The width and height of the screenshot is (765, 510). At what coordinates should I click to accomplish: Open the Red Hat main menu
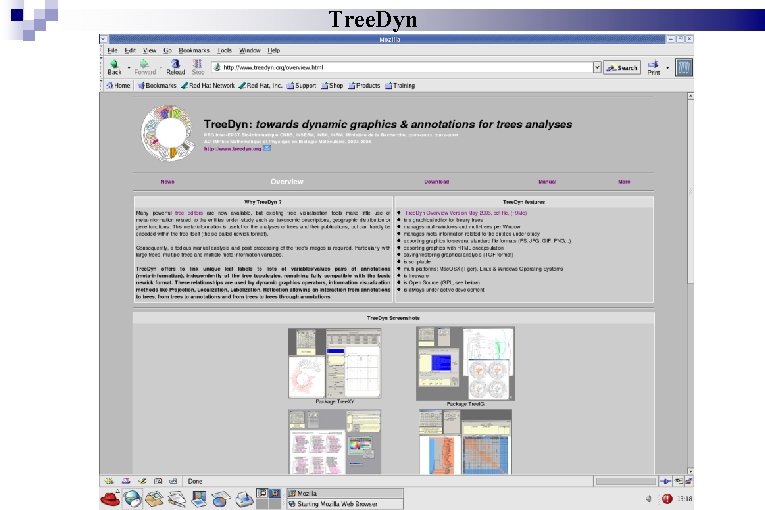pos(110,499)
